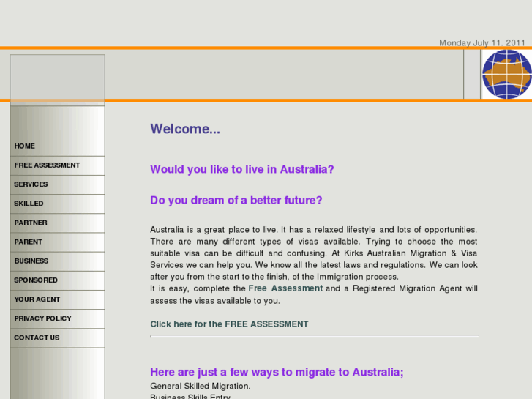This screenshot has height=399, width=532.
Task: Click here for the FREE ASSESSMENT link
Action: pyautogui.click(x=229, y=324)
